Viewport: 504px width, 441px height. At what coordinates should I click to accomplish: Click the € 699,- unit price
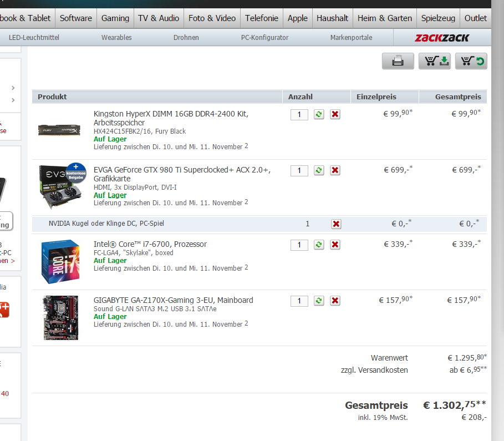tap(398, 169)
